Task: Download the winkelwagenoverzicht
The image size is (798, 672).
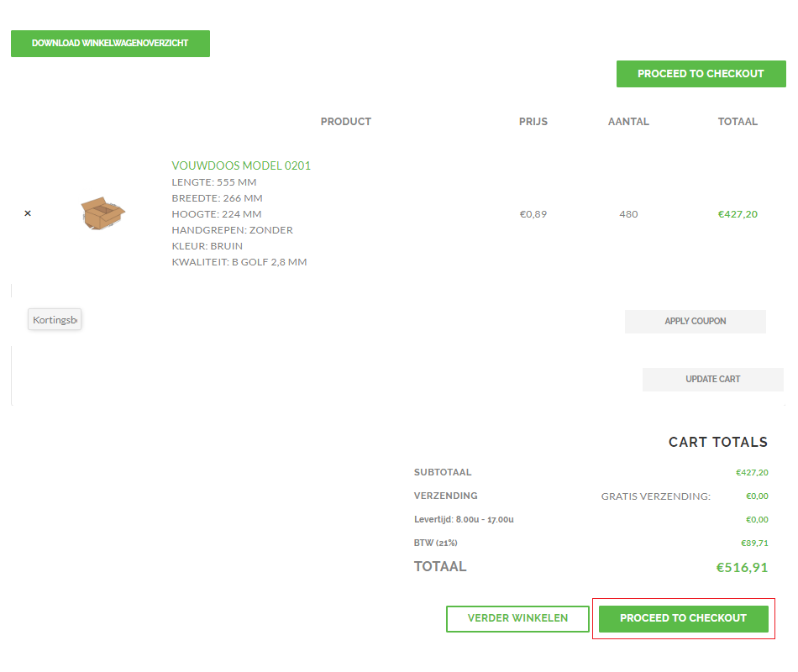Action: pos(110,44)
